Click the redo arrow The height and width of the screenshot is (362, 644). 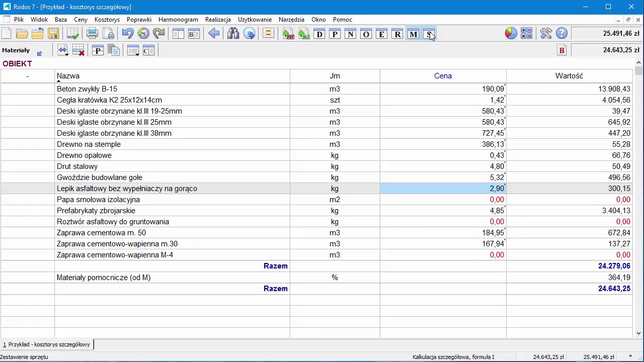click(x=159, y=34)
